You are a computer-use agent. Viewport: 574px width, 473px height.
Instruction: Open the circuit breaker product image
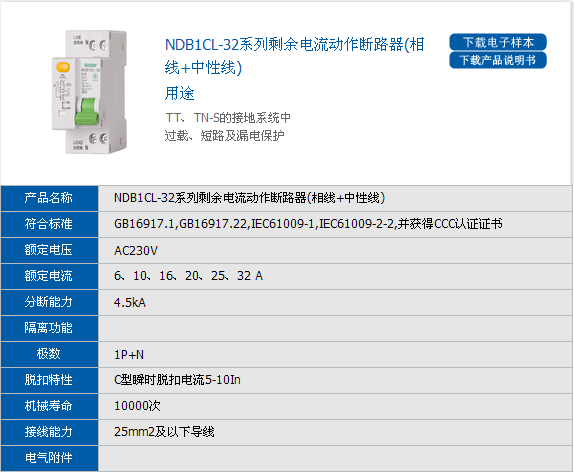[90, 92]
